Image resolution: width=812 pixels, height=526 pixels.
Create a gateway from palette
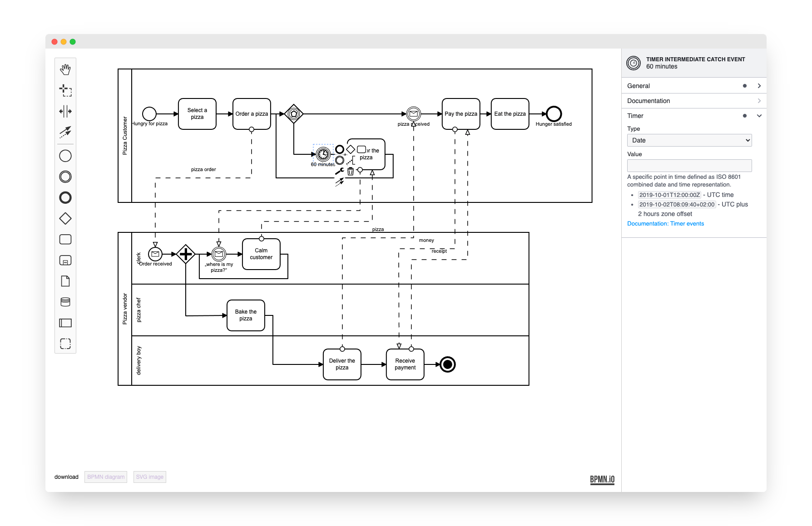(x=65, y=219)
